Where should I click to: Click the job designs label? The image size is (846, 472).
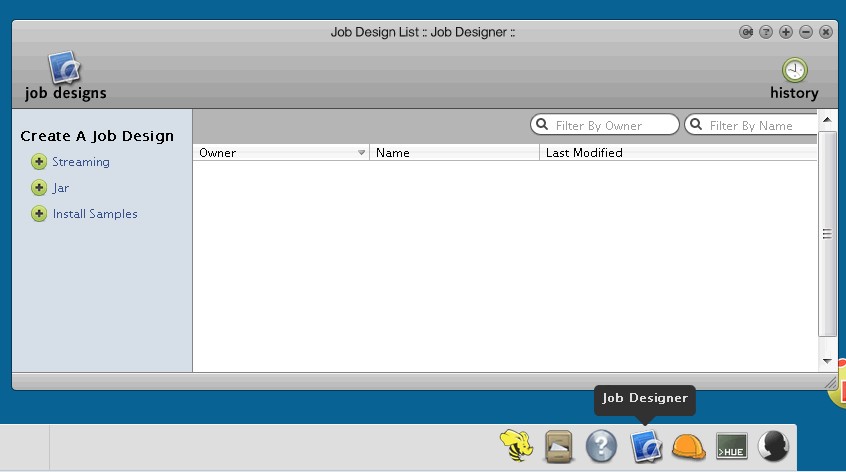pyautogui.click(x=65, y=93)
